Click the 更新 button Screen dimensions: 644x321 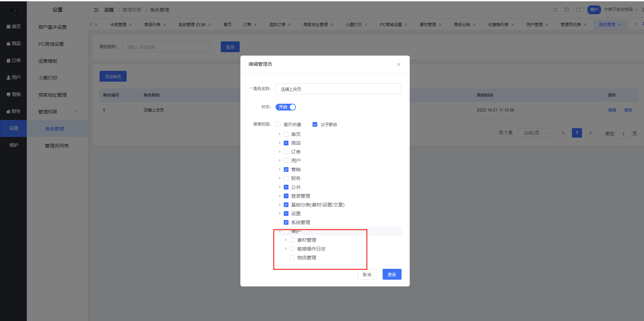click(392, 274)
